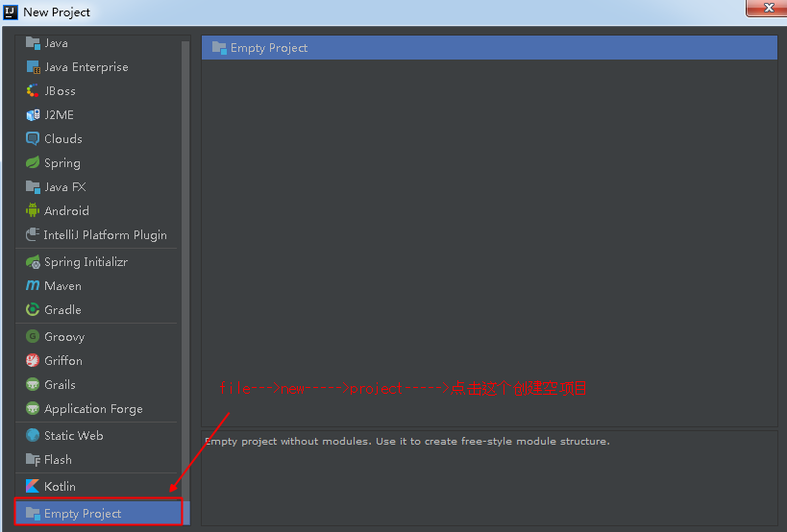Close the New Project dialog
Image resolution: width=787 pixels, height=532 pixels.
pyautogui.click(x=768, y=8)
